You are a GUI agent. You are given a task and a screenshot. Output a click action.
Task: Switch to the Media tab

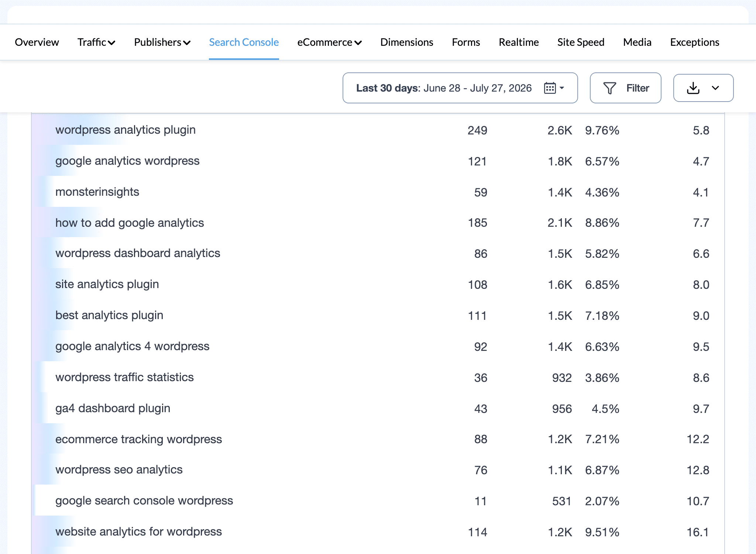tap(637, 42)
